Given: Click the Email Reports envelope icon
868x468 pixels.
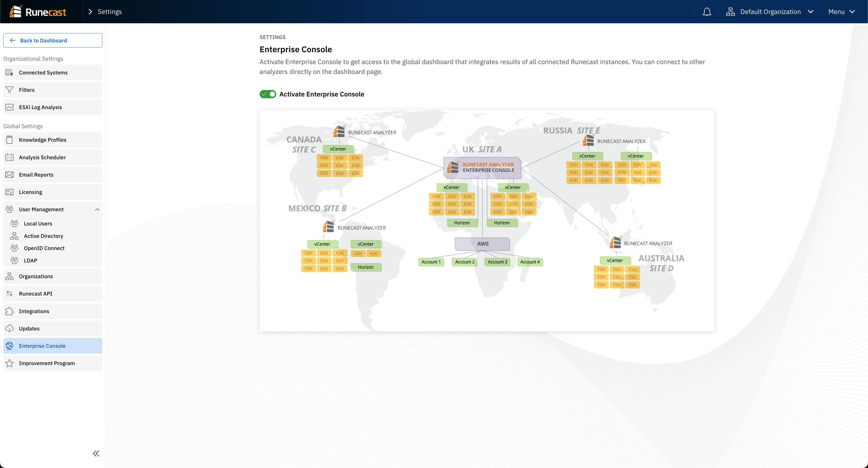Looking at the screenshot, I should click(x=10, y=175).
